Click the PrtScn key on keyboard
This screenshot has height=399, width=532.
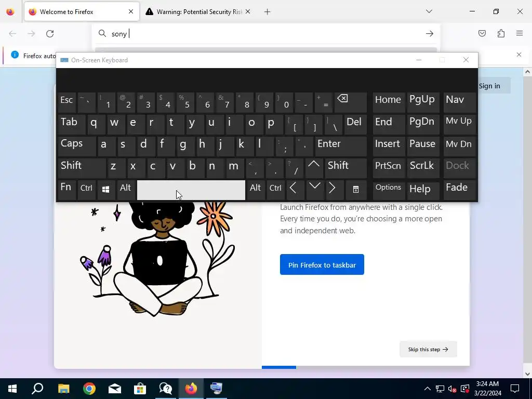(x=389, y=168)
